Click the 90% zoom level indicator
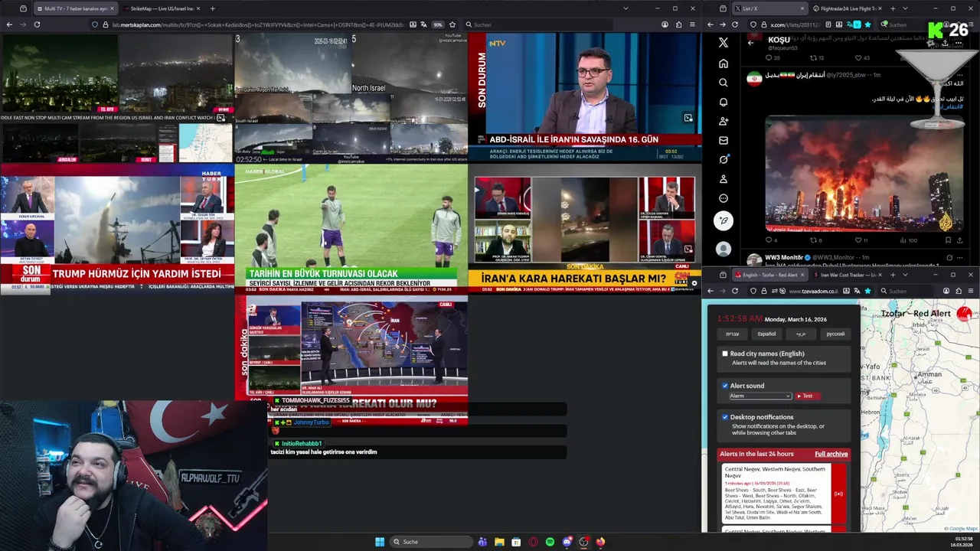Viewport: 980px width, 551px height. click(x=438, y=24)
